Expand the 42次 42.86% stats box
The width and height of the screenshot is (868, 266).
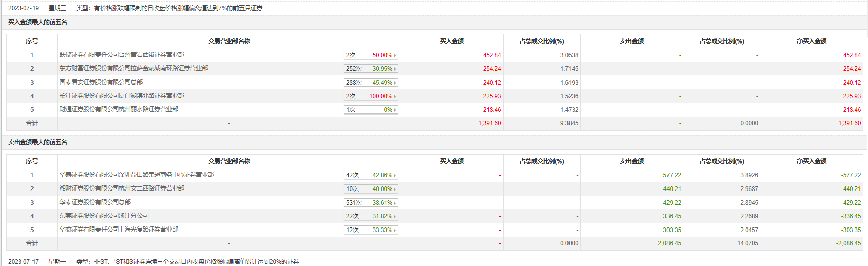coord(371,175)
